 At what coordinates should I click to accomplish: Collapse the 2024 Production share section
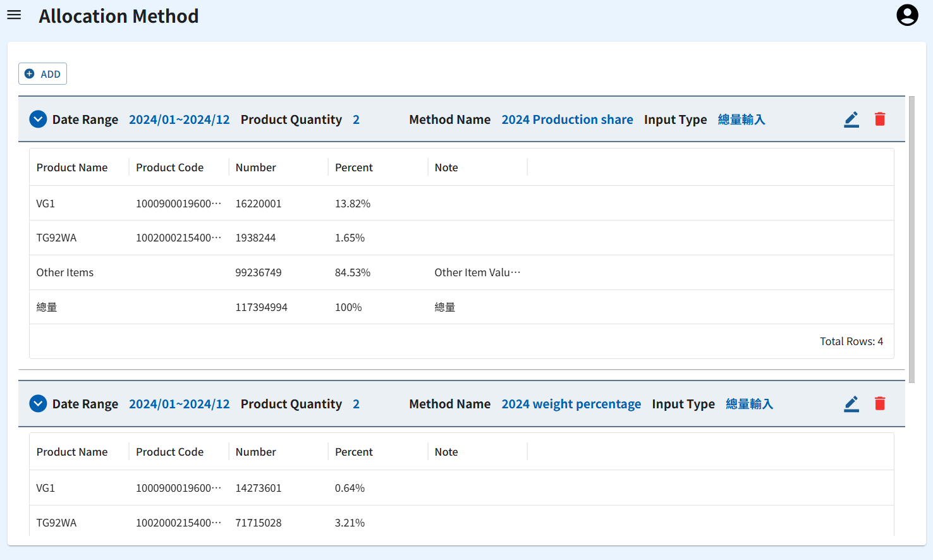click(x=38, y=119)
